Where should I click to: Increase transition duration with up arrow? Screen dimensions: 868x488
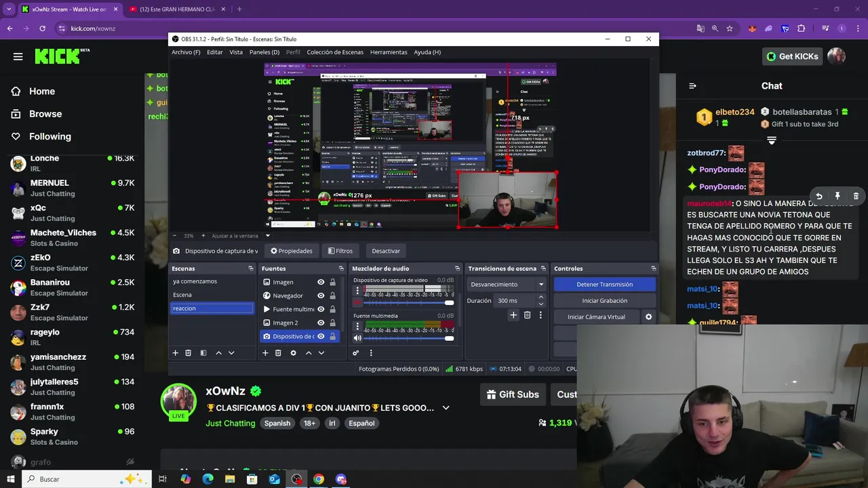[540, 297]
